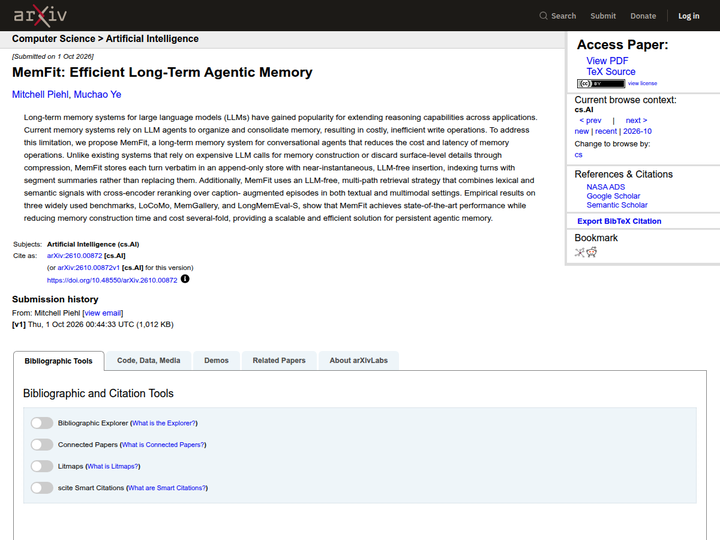Viewport: 720px width, 540px height.
Task: Turn on Connected Papers toggle
Action: [x=42, y=444]
